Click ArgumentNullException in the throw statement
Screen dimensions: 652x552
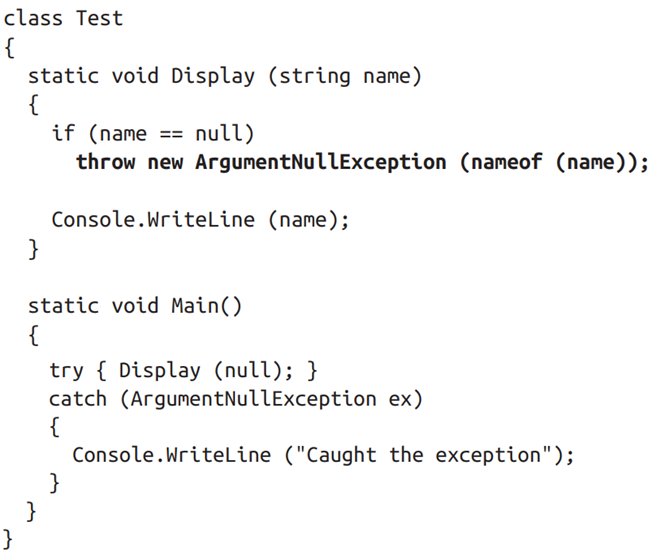321,162
